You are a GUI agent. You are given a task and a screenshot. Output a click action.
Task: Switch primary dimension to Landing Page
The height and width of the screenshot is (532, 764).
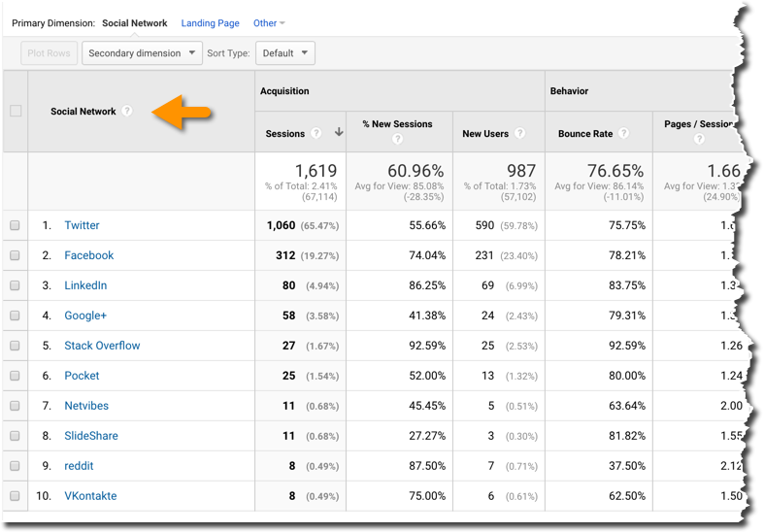pyautogui.click(x=210, y=23)
